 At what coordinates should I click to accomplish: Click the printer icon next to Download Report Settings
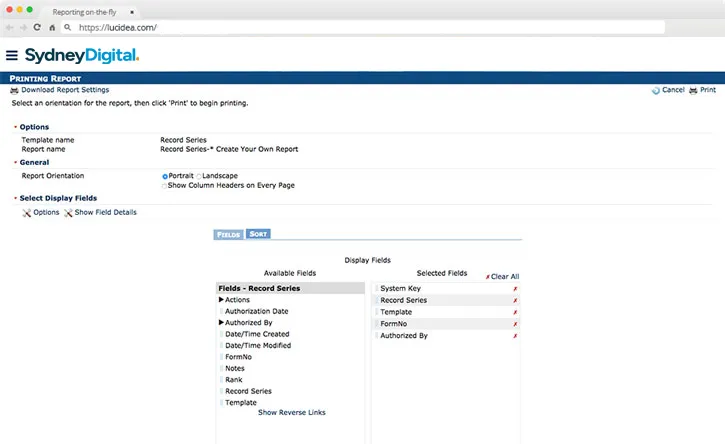14,90
